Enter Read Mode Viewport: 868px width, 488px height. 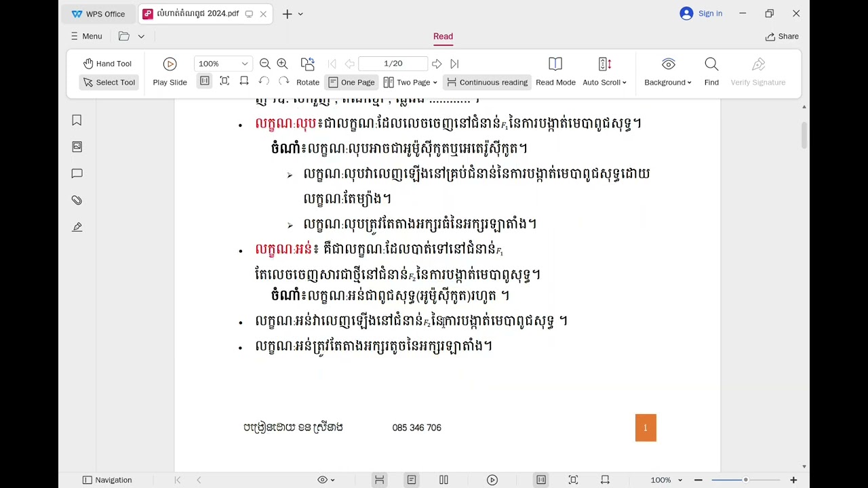click(x=555, y=72)
